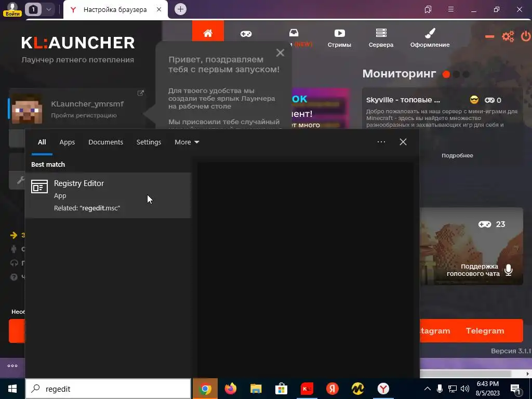
Task: Select the Documents search tab
Action: click(105, 142)
